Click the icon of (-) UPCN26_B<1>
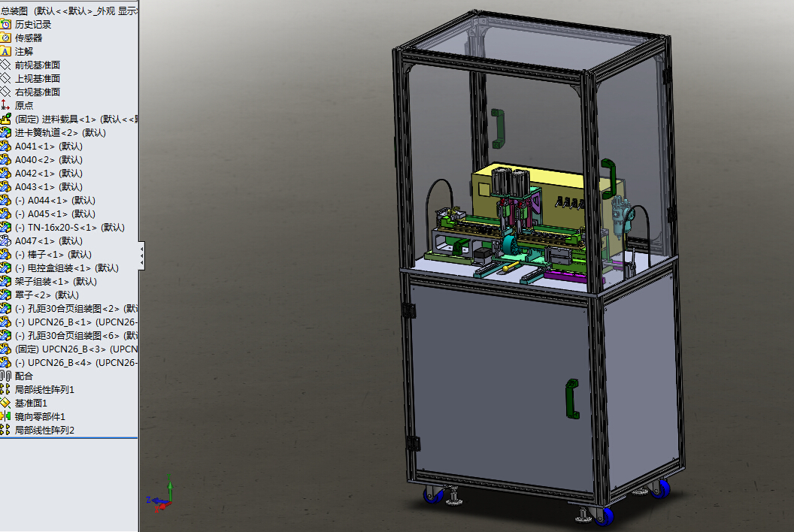 pyautogui.click(x=5, y=322)
